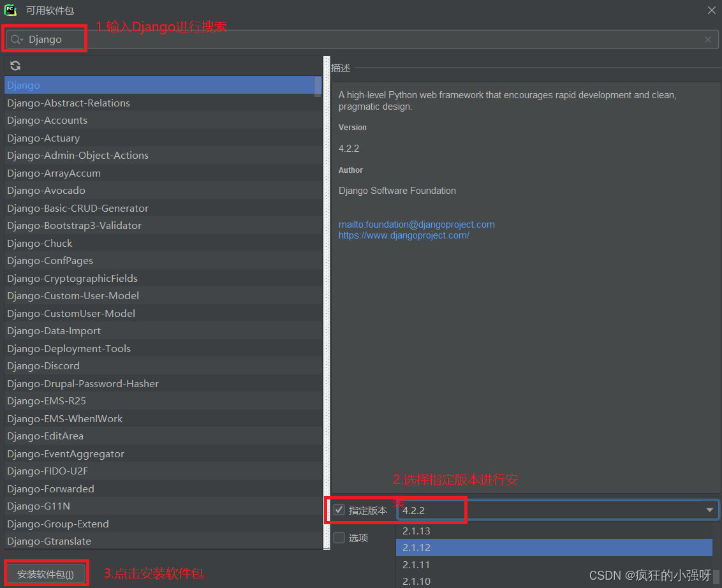Open the https://www.djangoproject.com/ link
The height and width of the screenshot is (588, 722).
[404, 235]
